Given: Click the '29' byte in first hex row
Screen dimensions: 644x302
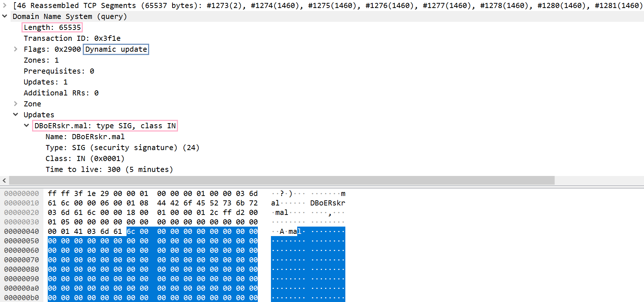Looking at the screenshot, I should tap(105, 193).
